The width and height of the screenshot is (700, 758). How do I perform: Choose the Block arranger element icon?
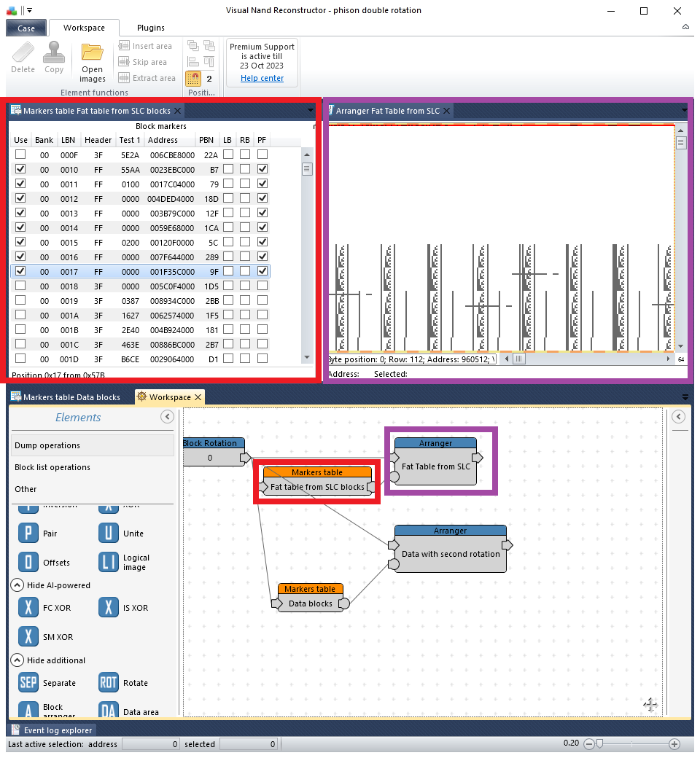[28, 709]
